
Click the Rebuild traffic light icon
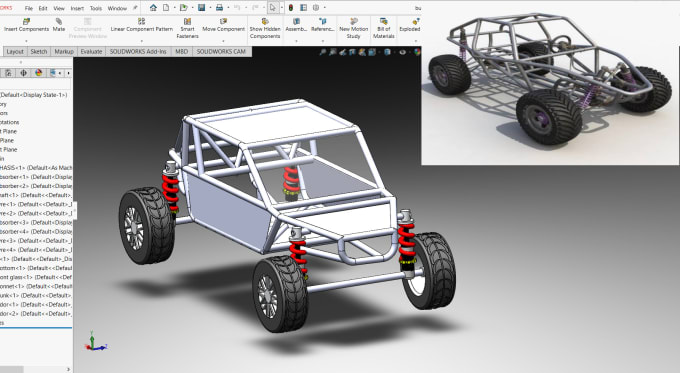(291, 8)
